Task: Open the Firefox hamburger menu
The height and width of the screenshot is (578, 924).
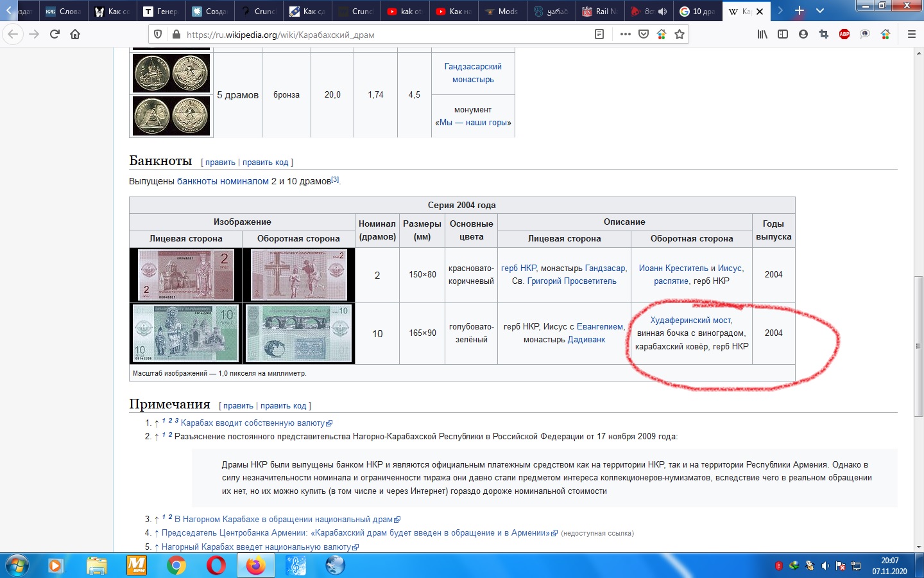Action: 911,35
